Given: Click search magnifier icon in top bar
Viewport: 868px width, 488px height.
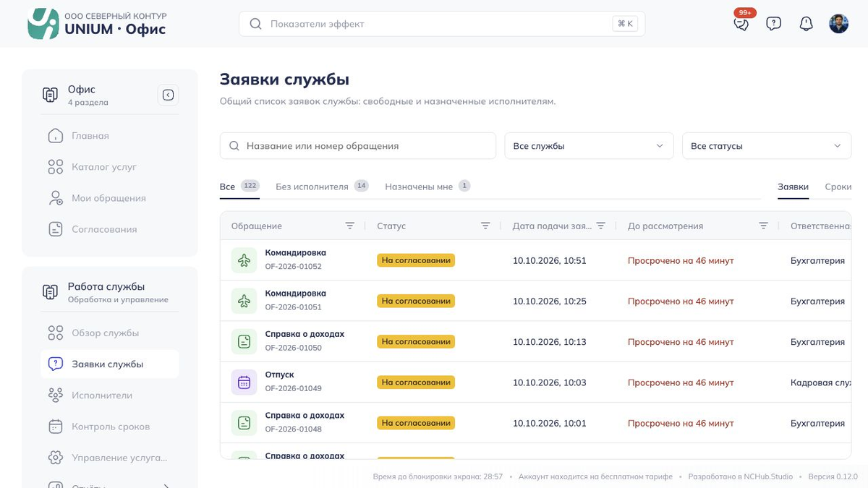Looking at the screenshot, I should tap(255, 24).
